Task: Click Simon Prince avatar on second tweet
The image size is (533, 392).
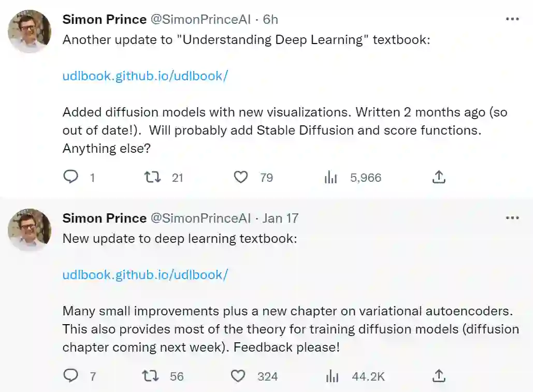Action: click(x=30, y=230)
